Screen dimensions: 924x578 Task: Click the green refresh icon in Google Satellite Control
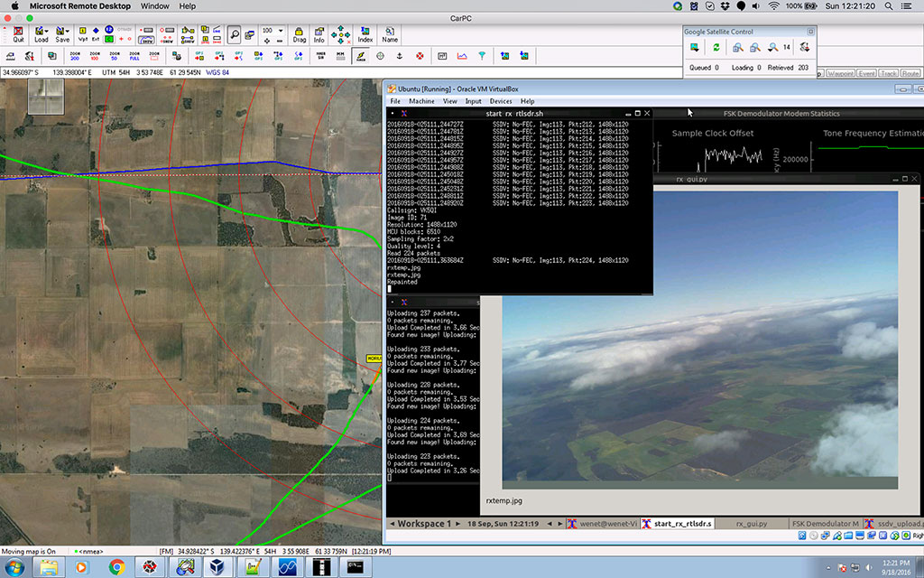716,47
